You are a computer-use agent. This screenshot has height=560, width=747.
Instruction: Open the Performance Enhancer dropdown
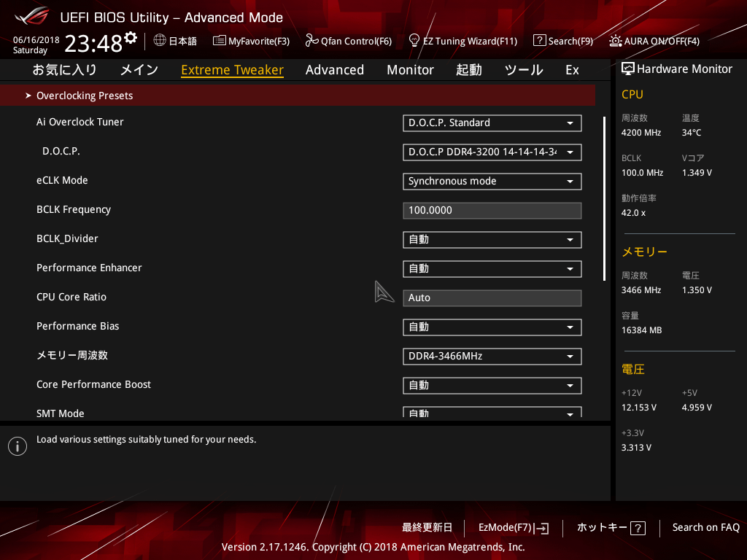click(x=492, y=268)
